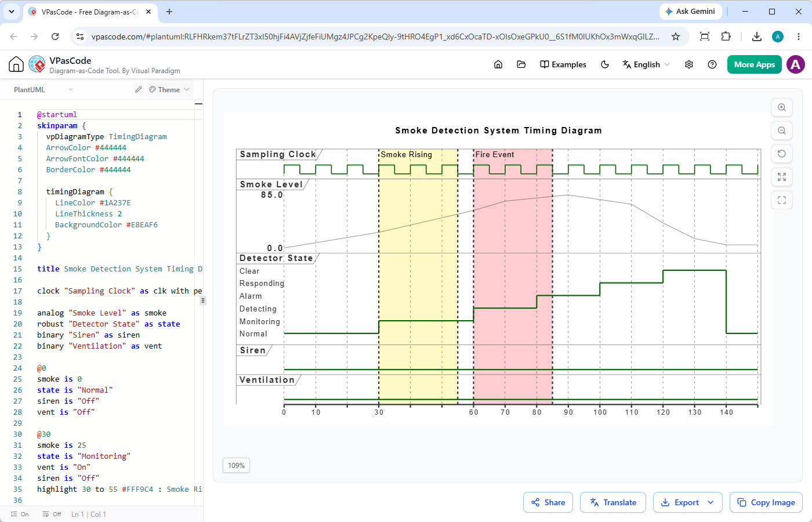The height and width of the screenshot is (522, 812).
Task: Open Chrome profile avatar in toolbar
Action: click(778, 37)
